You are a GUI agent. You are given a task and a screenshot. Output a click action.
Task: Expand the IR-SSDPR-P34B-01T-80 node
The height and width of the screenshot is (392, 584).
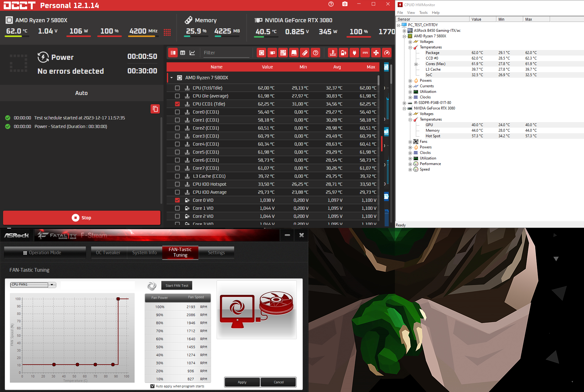tap(404, 103)
